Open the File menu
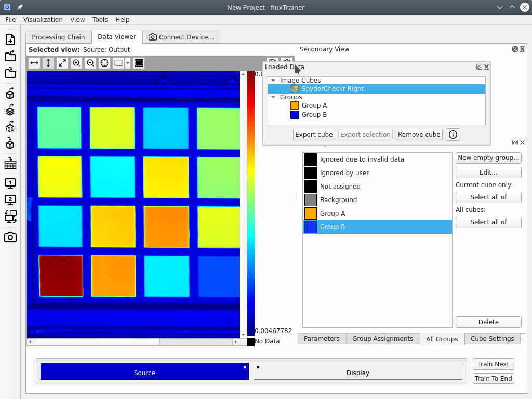Screen dimensions: 532x399 click(10, 20)
